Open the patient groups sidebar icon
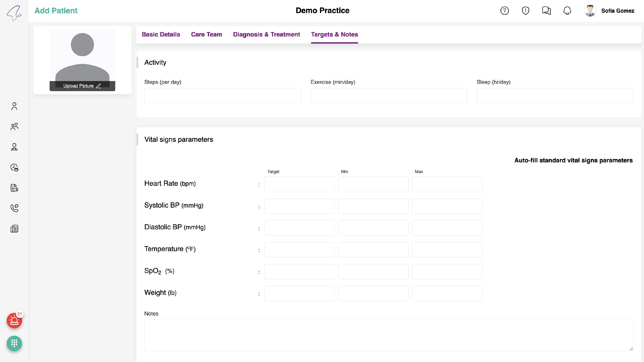Viewport: 644px width, 362px height. point(14,126)
